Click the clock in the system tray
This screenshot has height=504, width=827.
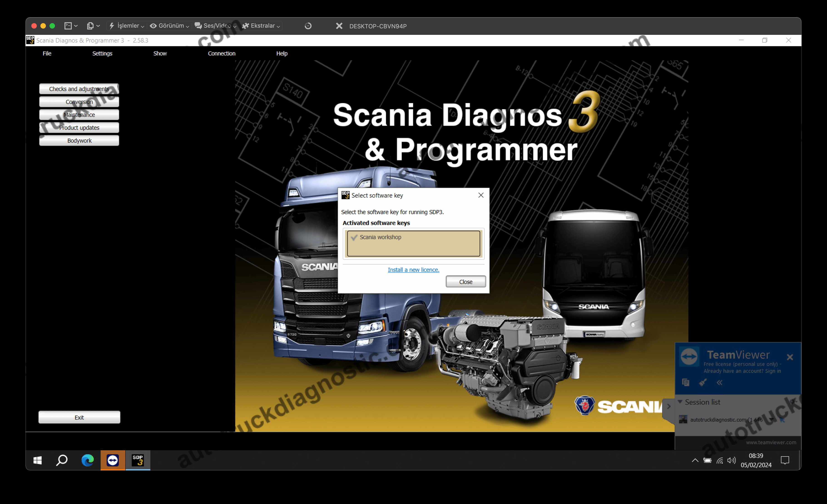(756, 460)
